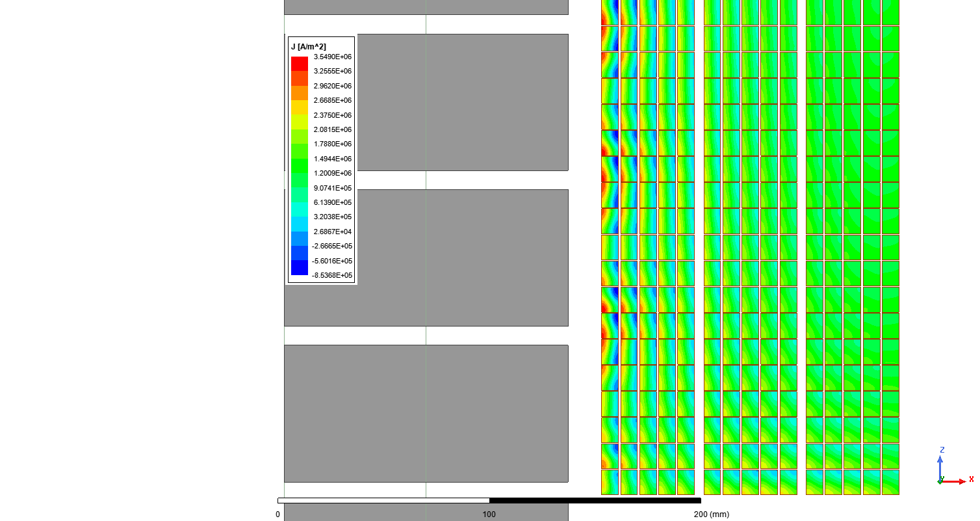This screenshot has width=980, height=521.
Task: Click bottom-left conductor of leftmost coil group
Action: pos(610,482)
